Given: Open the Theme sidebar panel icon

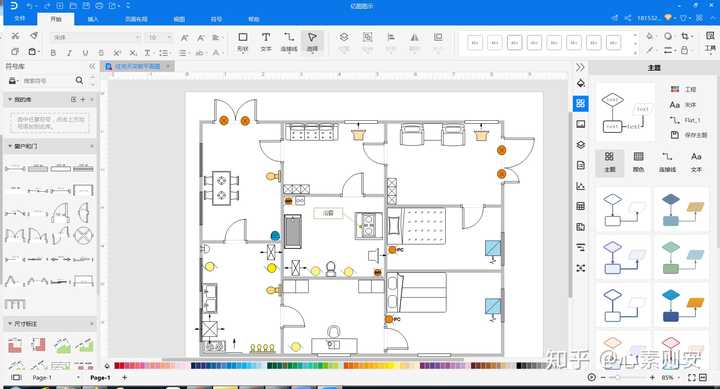Looking at the screenshot, I should (580, 103).
